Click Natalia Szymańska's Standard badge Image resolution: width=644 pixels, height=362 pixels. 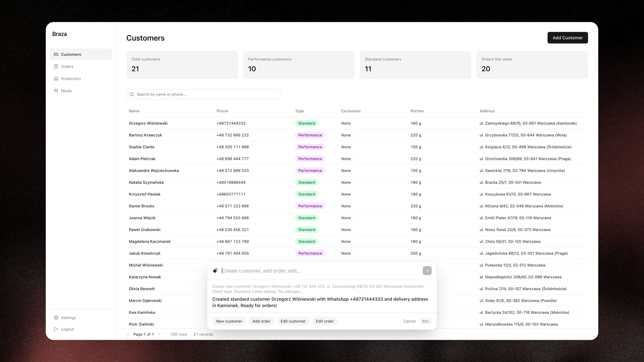click(x=307, y=182)
